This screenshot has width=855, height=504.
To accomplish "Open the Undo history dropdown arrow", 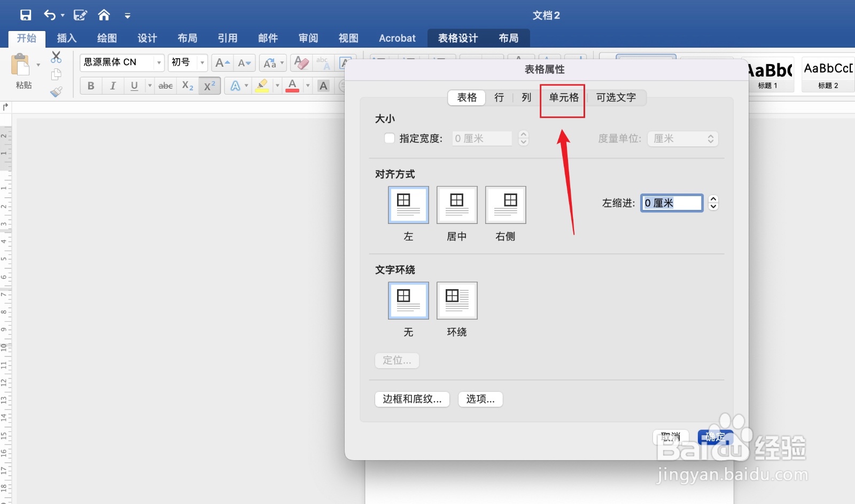I will pos(63,15).
